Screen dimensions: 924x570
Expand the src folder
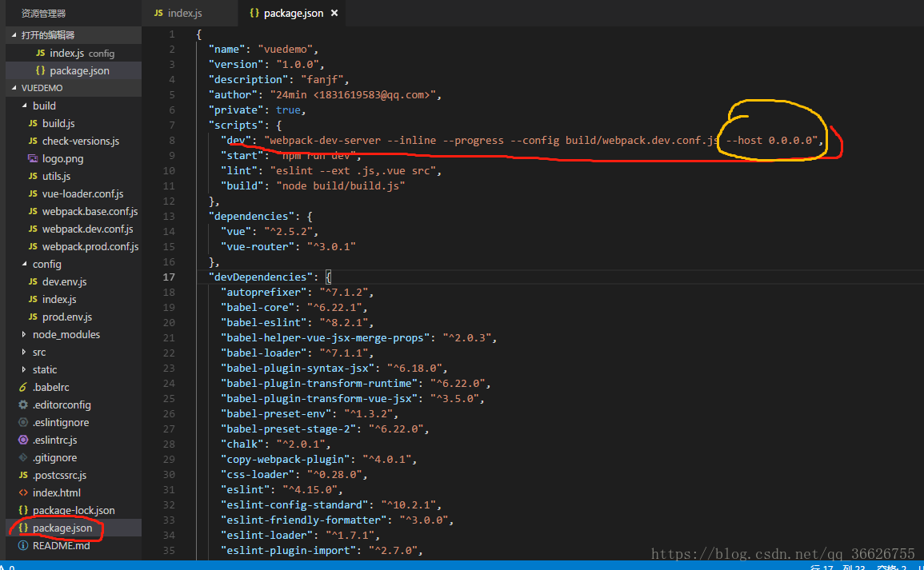24,352
